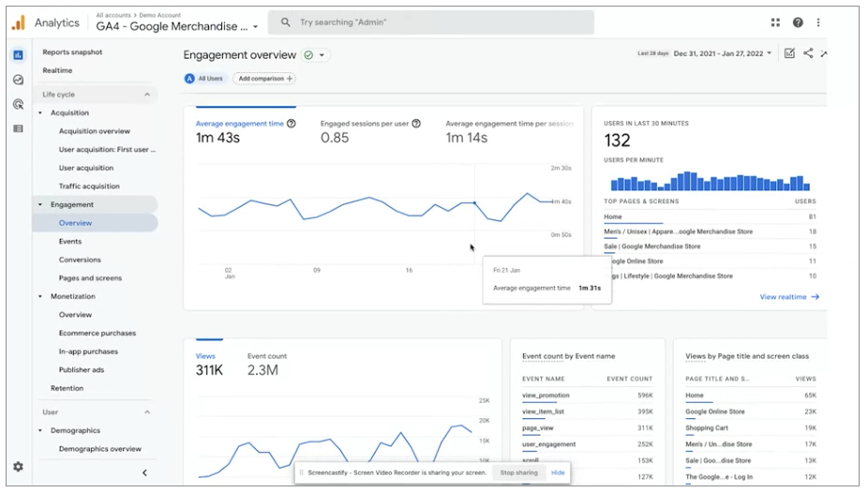Image resolution: width=868 pixels, height=493 pixels.
Task: Click the Google Analytics logo
Action: click(19, 22)
